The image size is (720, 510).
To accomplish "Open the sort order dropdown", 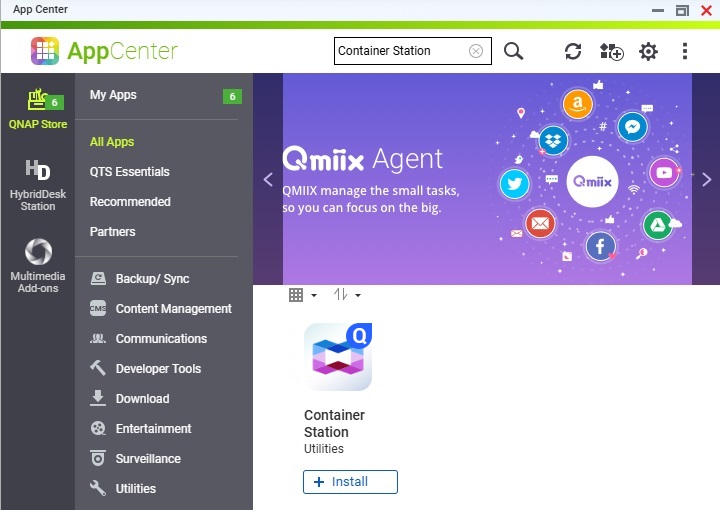I will click(346, 295).
